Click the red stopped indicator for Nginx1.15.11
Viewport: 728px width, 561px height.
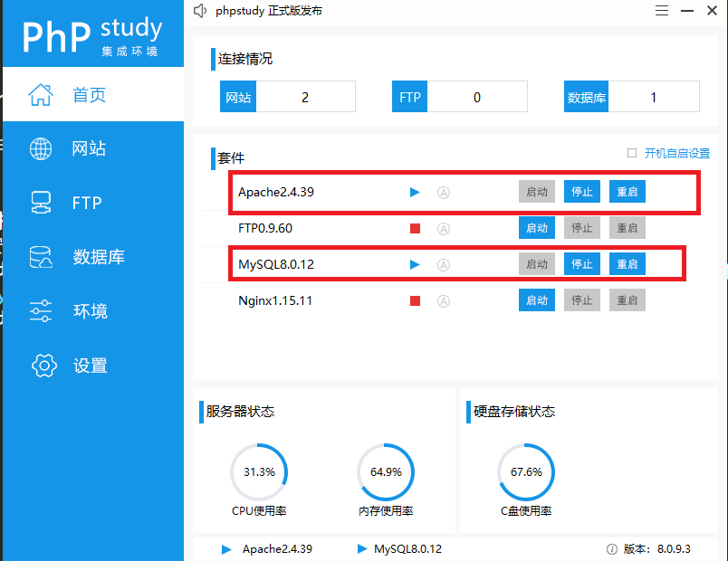pyautogui.click(x=415, y=301)
